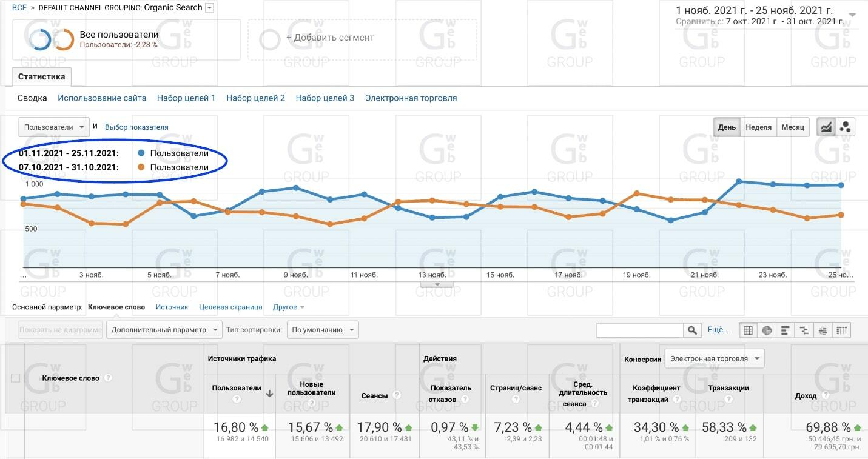This screenshot has height=459, width=868.
Task: Open help tooltip for Страниц/сеанс
Action: pyautogui.click(x=516, y=400)
